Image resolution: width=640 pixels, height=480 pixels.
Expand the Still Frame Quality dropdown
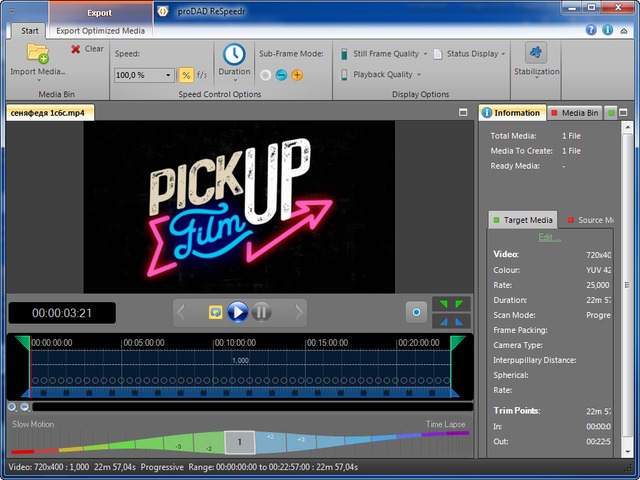pyautogui.click(x=425, y=54)
